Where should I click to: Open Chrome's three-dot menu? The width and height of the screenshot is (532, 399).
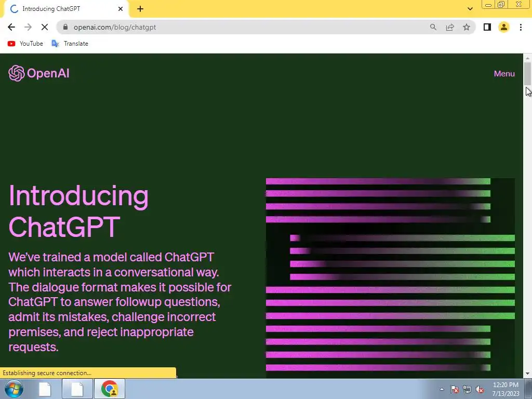521,27
